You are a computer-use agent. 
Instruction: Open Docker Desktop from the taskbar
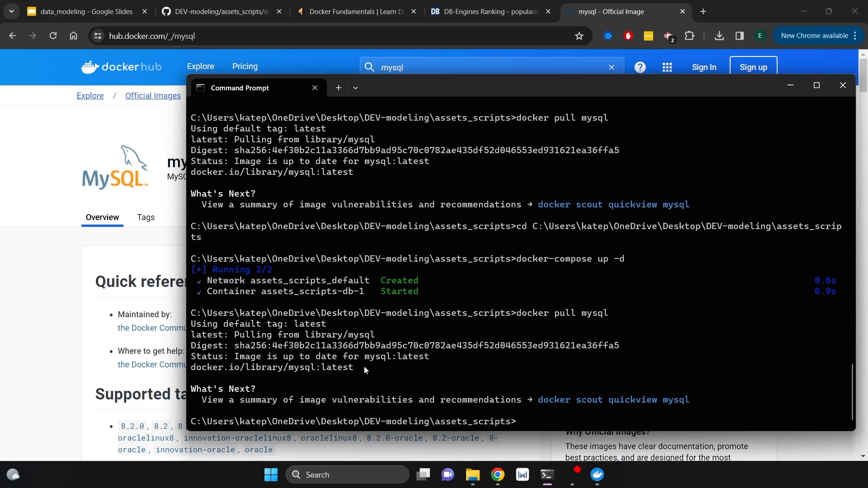click(x=598, y=474)
